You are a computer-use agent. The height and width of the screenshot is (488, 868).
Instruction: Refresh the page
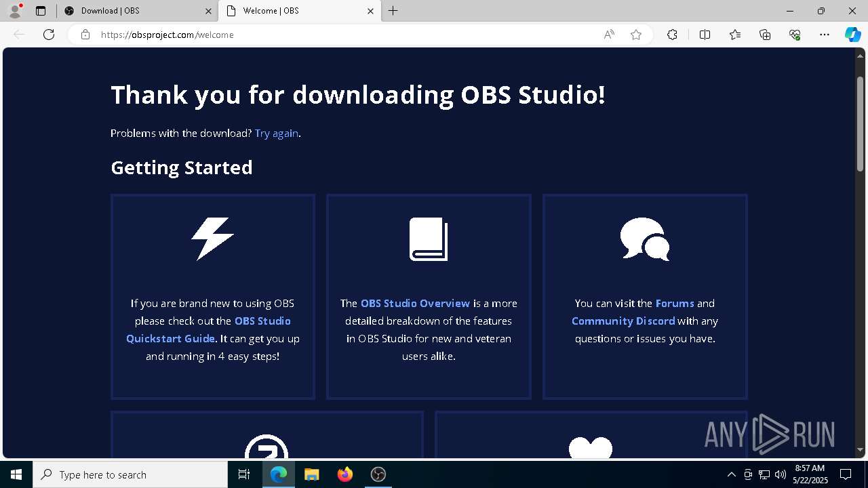[49, 35]
